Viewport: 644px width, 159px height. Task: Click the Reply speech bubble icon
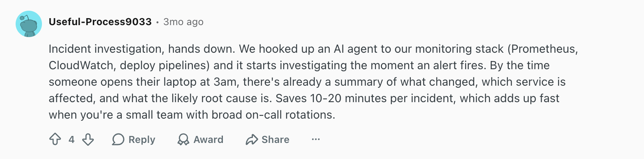pyautogui.click(x=118, y=140)
